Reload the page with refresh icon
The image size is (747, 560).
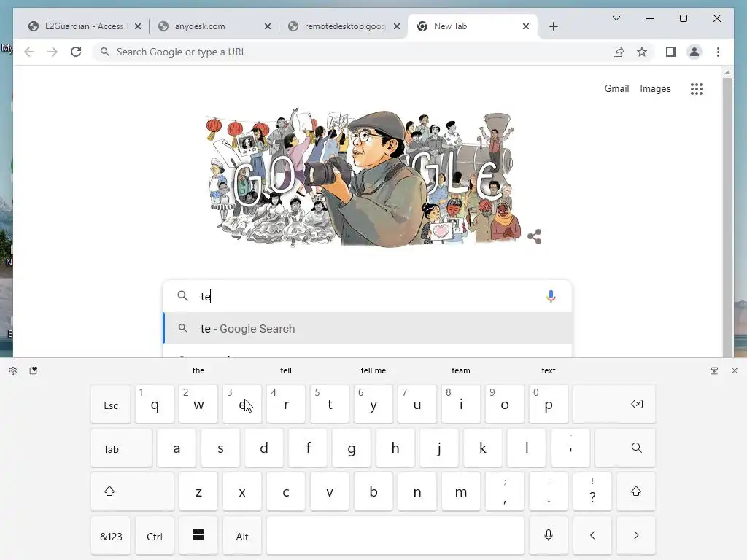[76, 52]
